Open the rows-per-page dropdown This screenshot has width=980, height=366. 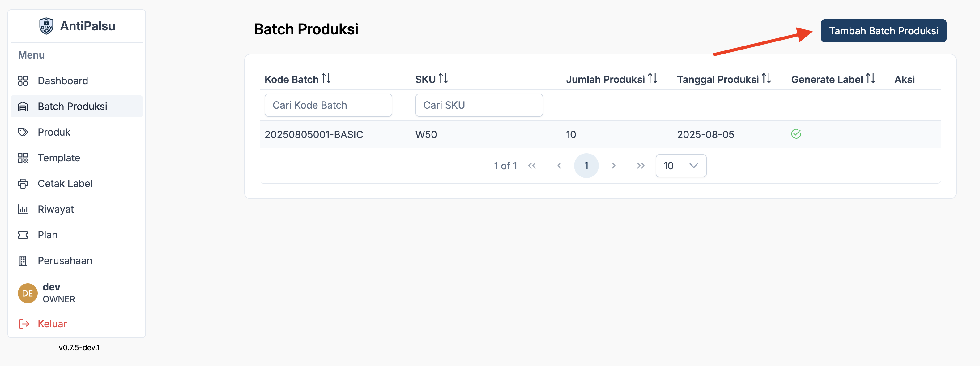pos(681,166)
